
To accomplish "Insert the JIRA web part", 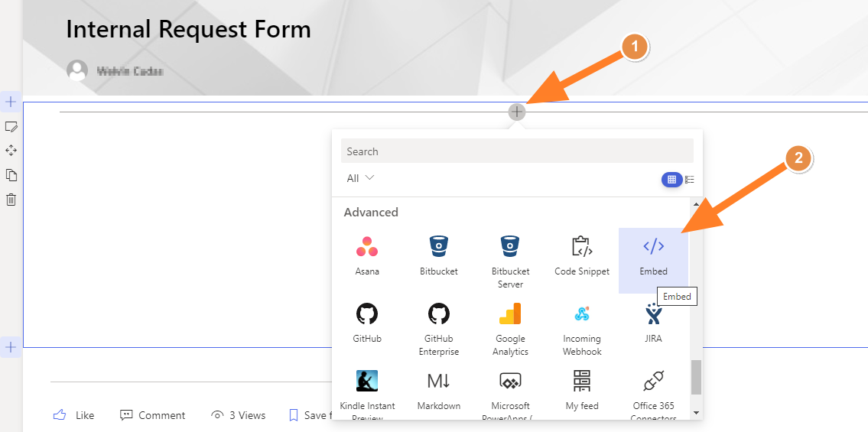I will pos(653,324).
